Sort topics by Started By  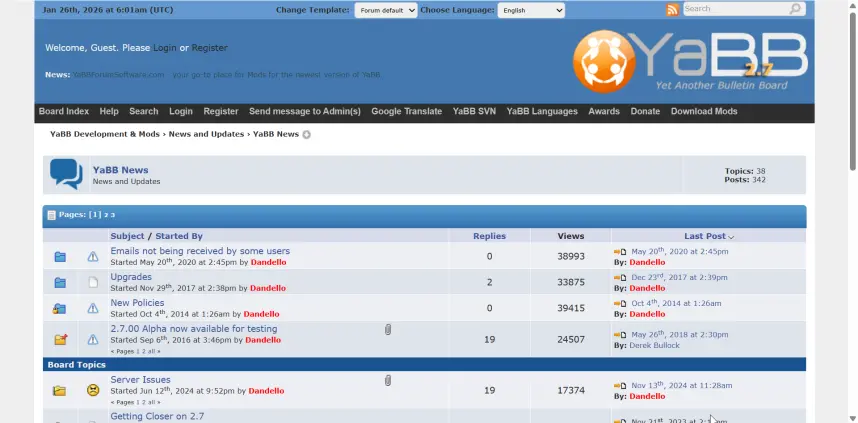coord(179,236)
